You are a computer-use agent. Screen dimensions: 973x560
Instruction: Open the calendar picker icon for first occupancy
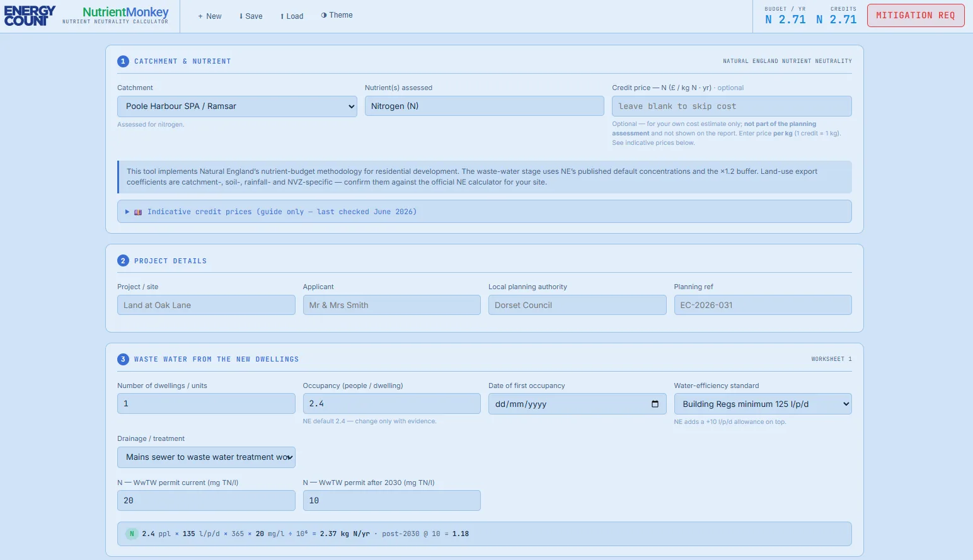point(655,404)
